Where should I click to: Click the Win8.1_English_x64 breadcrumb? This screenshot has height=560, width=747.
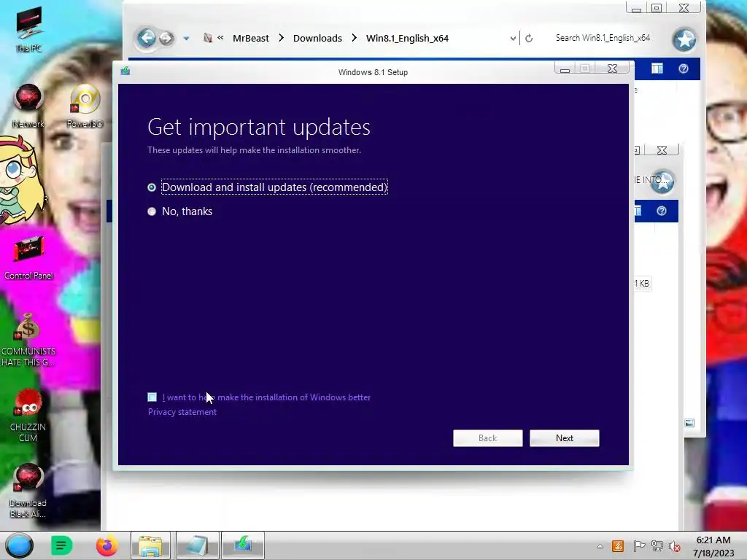click(x=407, y=38)
